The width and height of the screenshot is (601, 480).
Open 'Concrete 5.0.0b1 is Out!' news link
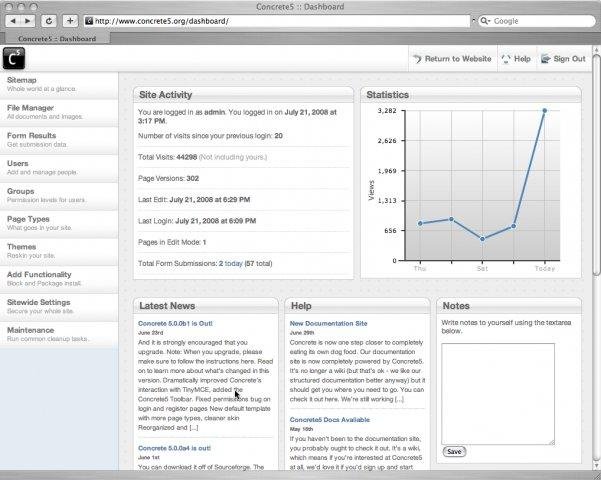[x=175, y=323]
